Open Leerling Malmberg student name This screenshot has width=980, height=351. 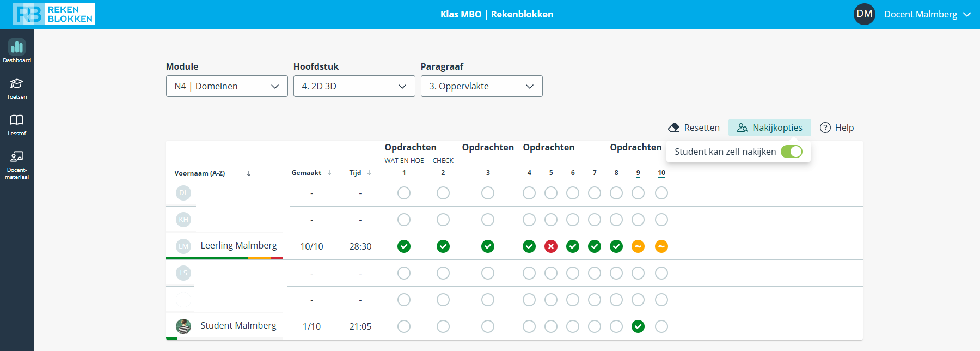coord(238,245)
